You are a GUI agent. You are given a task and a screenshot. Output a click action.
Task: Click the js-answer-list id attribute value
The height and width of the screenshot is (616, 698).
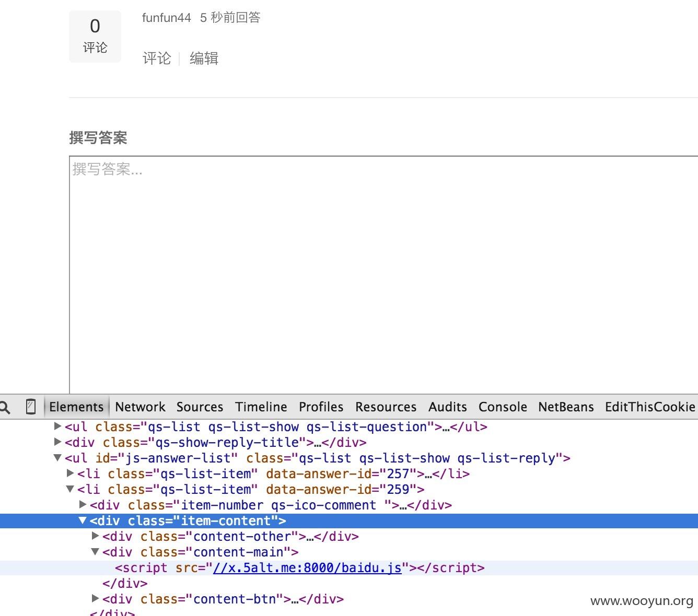coord(179,458)
